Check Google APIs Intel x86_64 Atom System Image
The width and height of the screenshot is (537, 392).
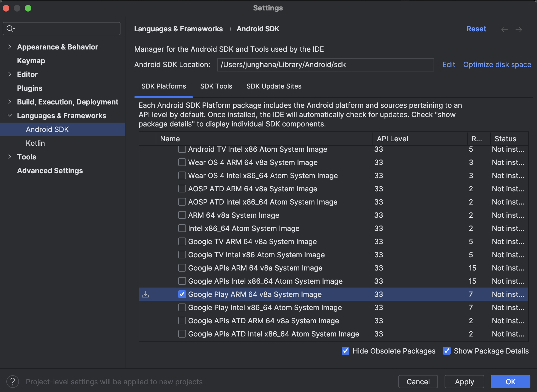(182, 281)
